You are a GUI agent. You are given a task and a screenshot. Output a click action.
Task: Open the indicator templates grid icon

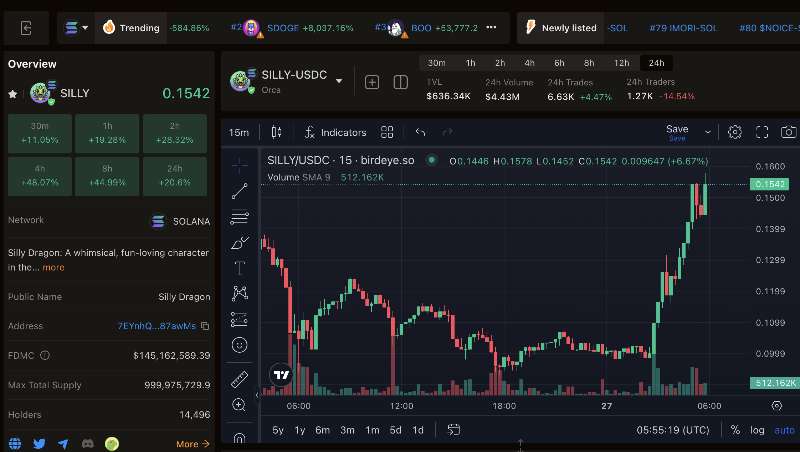[387, 133]
